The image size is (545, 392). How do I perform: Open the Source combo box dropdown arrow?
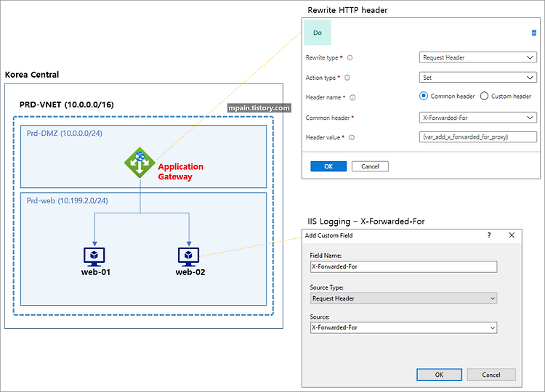[x=493, y=327]
